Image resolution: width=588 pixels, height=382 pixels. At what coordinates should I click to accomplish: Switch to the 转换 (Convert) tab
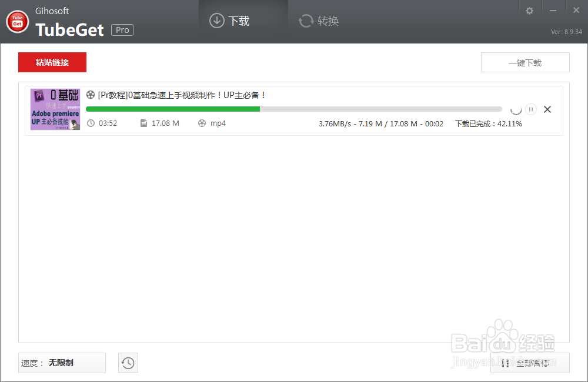[x=319, y=21]
